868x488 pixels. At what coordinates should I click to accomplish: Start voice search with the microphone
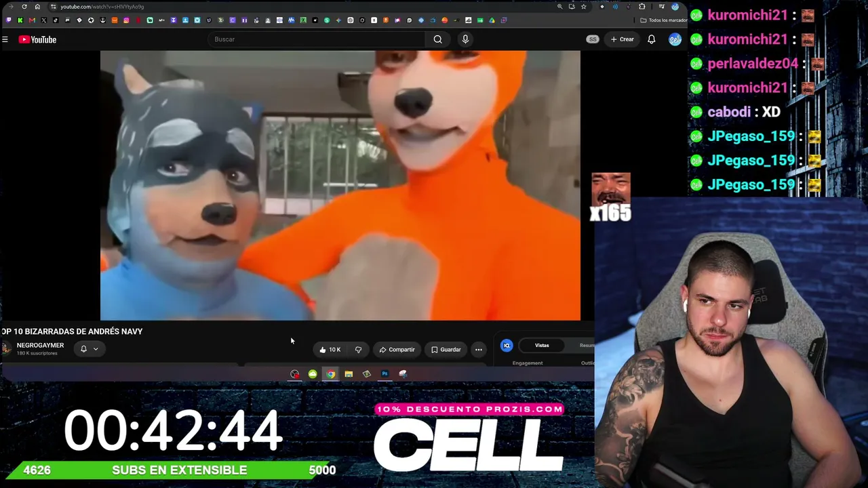point(465,39)
